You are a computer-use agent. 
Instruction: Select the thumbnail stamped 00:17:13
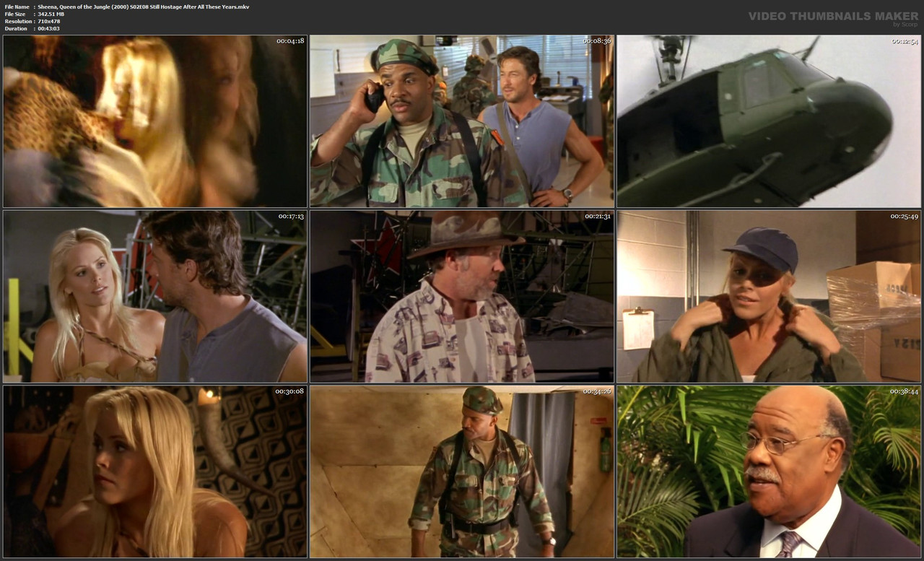point(155,296)
